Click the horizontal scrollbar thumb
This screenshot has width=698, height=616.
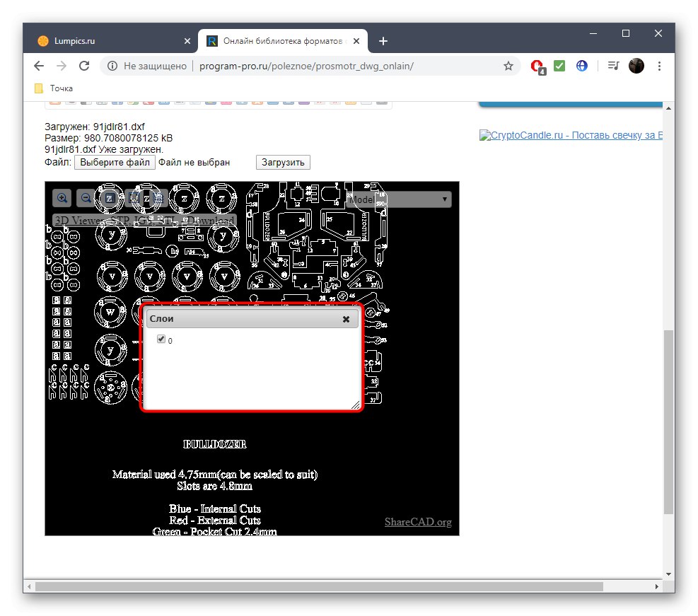[x=319, y=586]
